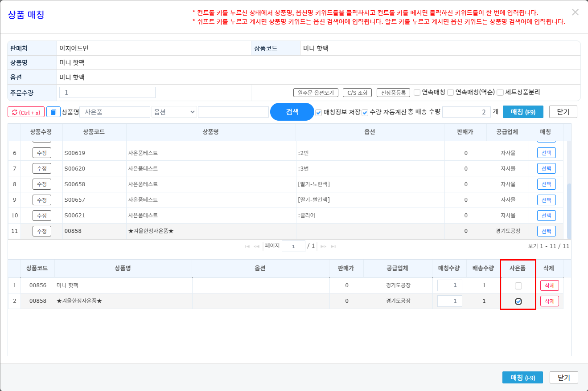Jump to the last results page
This screenshot has width=588, height=391.
tap(333, 246)
